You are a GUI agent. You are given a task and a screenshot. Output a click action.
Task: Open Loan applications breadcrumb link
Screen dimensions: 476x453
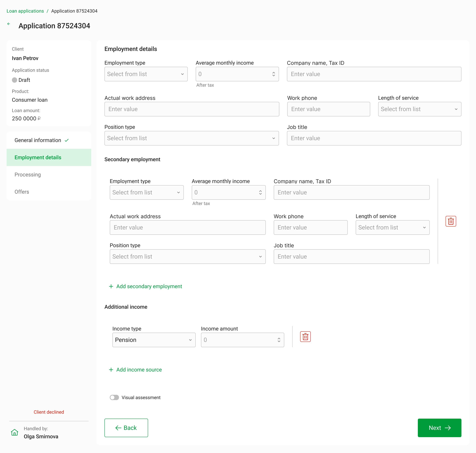point(25,11)
